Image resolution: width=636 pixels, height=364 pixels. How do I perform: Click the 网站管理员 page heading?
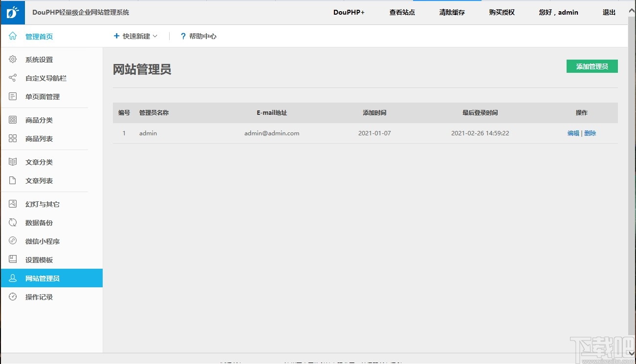pyautogui.click(x=142, y=69)
